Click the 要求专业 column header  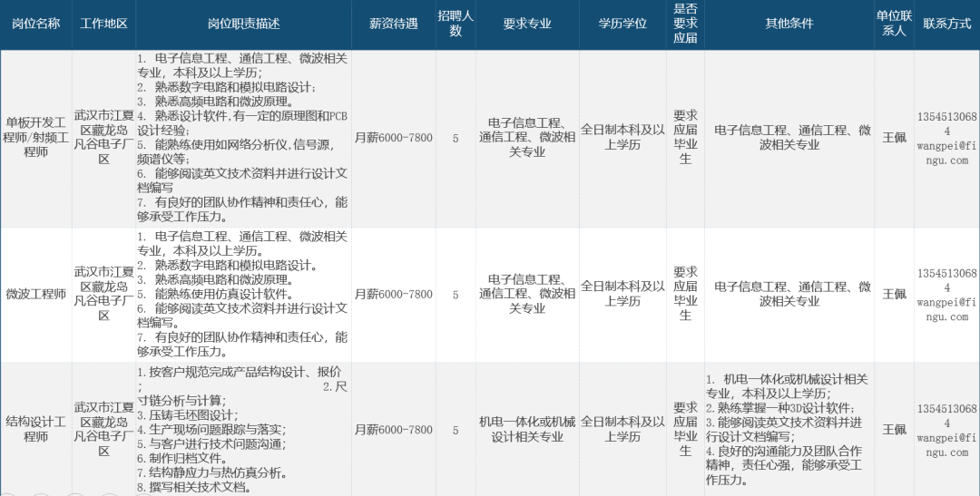(527, 24)
